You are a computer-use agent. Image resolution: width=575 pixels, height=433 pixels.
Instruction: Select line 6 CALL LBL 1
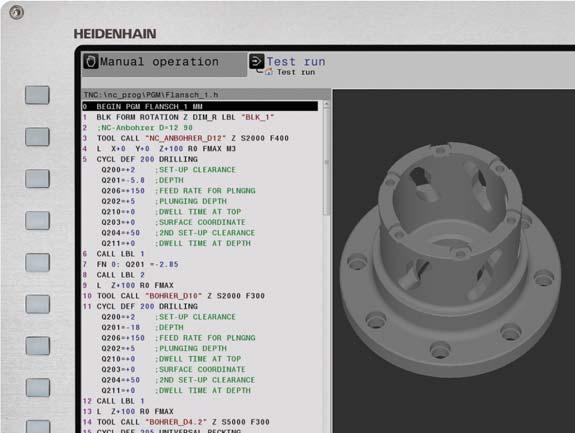point(113,254)
